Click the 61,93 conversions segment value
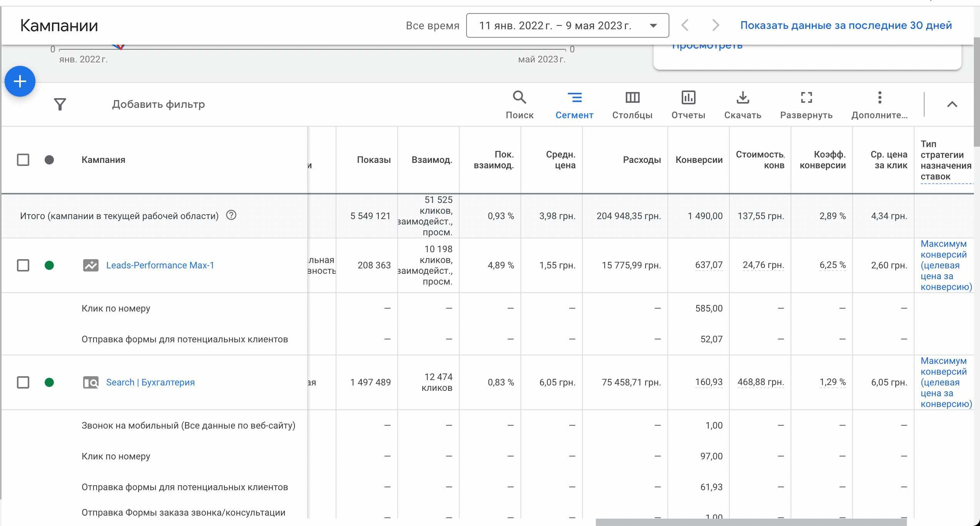 tap(711, 487)
